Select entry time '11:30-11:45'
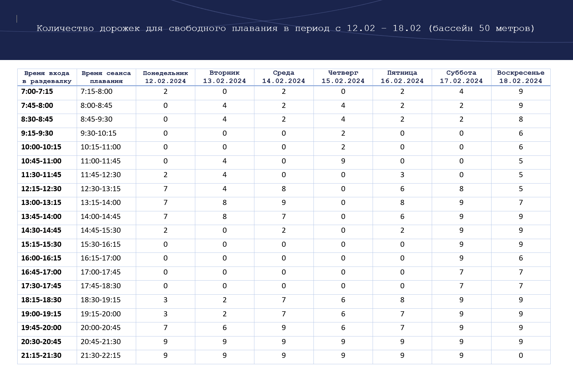 click(41, 175)
